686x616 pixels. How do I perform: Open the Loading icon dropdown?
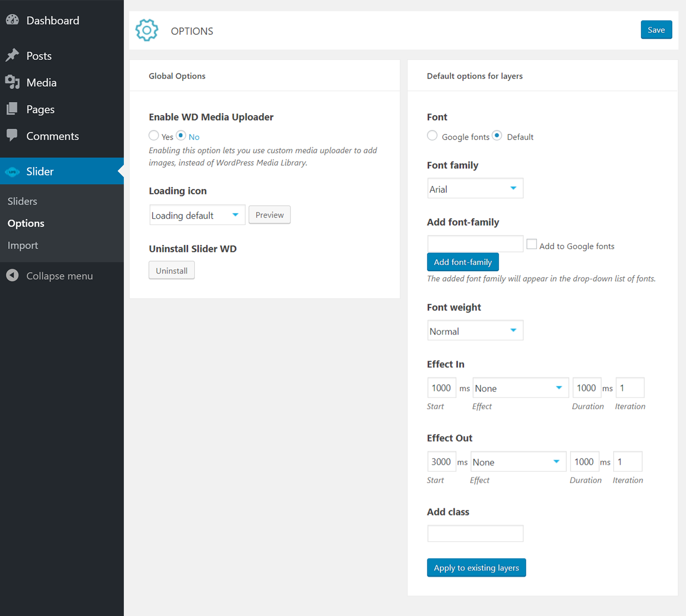(197, 215)
